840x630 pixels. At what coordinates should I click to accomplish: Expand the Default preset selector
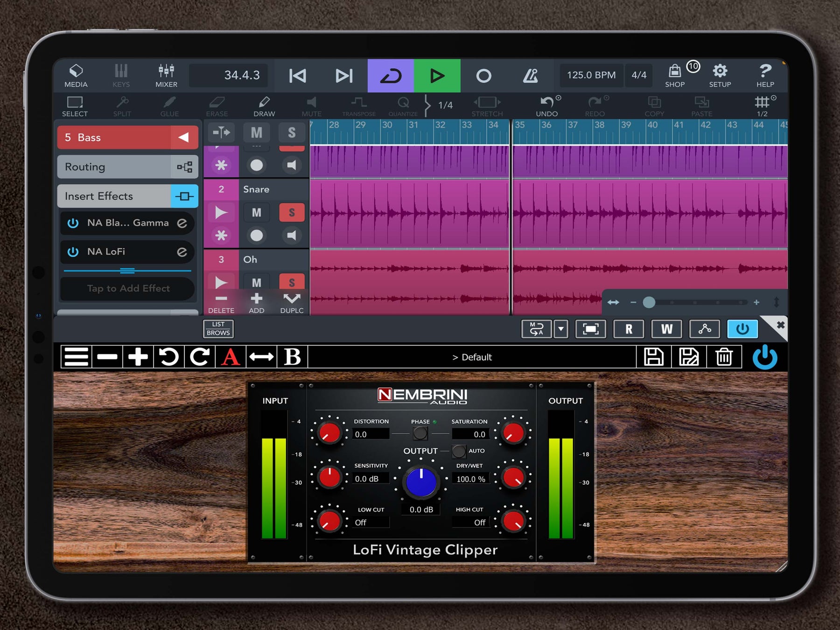click(472, 357)
